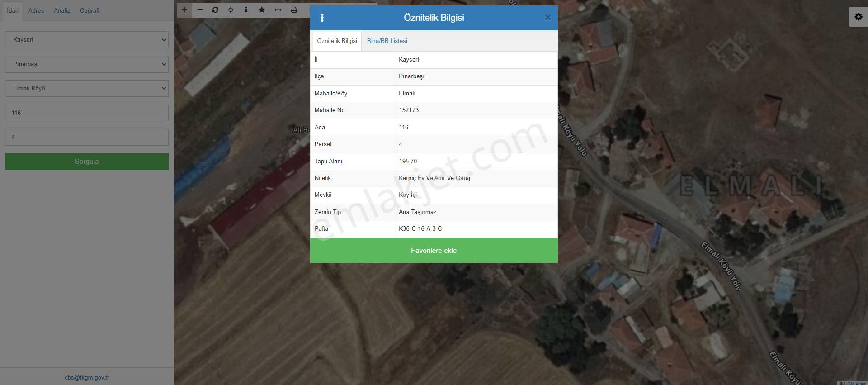Open the three-dot menu in dialog header
Screen dimensions: 868x385
(322, 18)
